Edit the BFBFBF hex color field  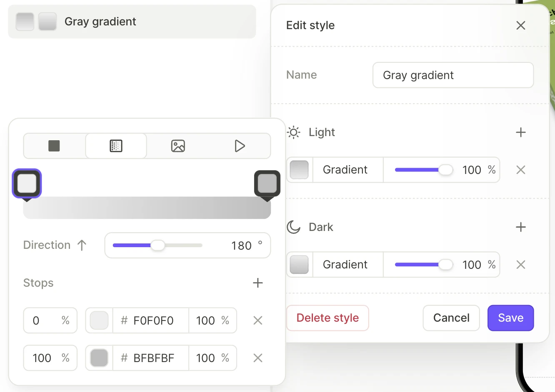pyautogui.click(x=151, y=358)
